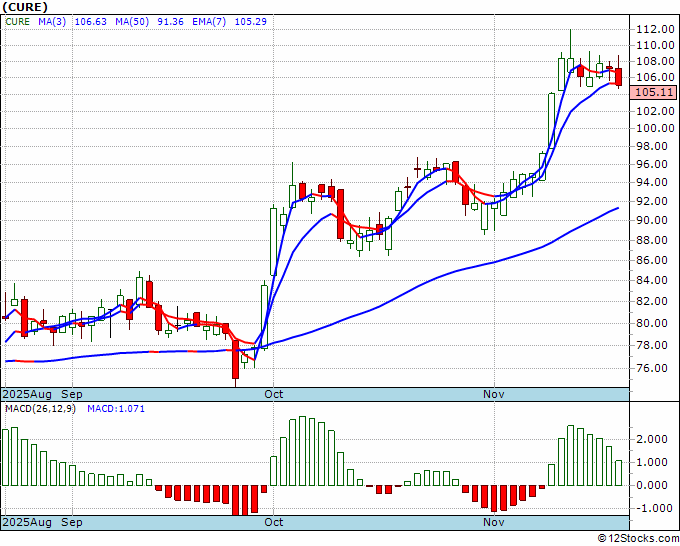Click the EMA(7) value 105.29
This screenshot has width=680, height=546.
pos(251,22)
